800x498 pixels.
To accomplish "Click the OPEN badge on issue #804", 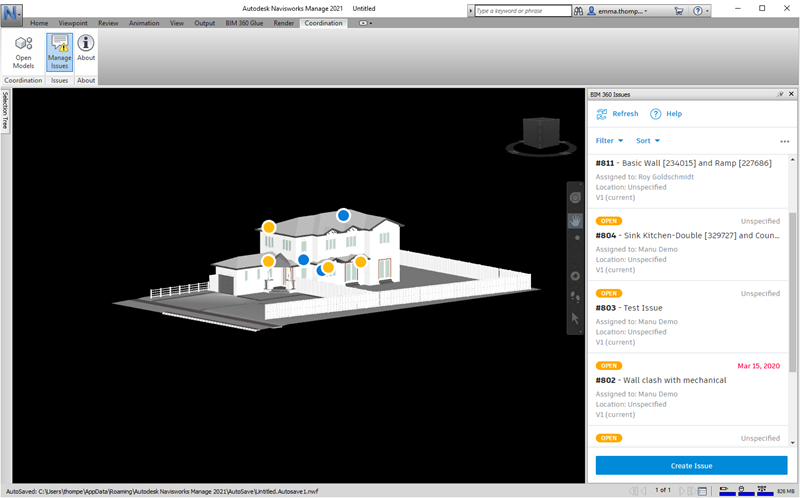I will pyautogui.click(x=609, y=221).
